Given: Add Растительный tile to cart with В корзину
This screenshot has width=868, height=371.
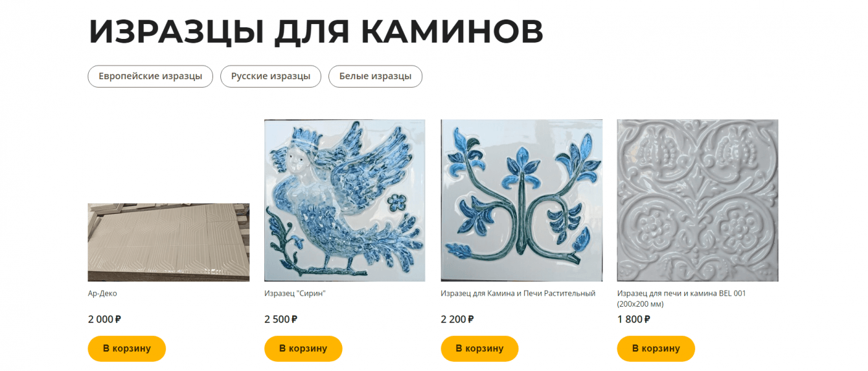Looking at the screenshot, I should point(480,348).
